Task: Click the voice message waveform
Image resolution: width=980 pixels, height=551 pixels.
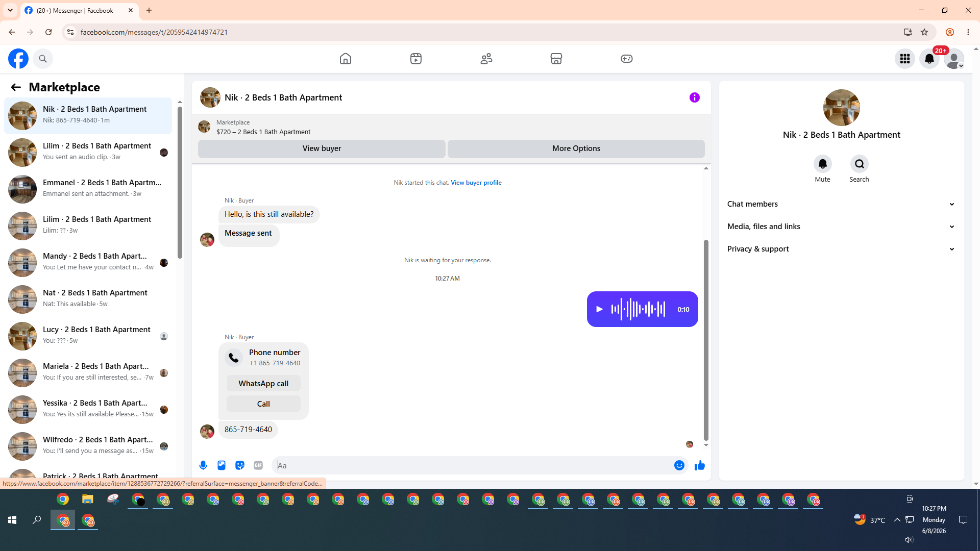Action: click(638, 309)
